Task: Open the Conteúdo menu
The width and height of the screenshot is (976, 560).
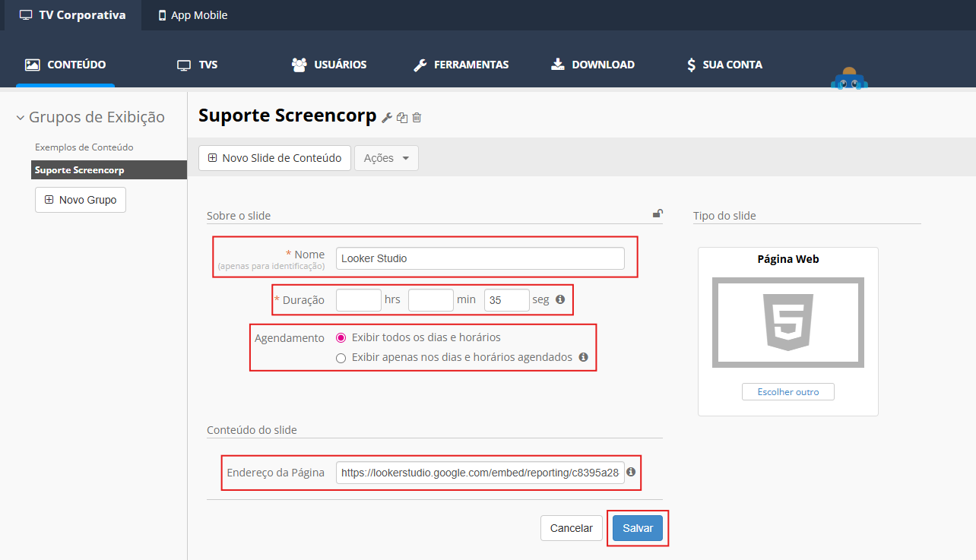Action: click(65, 65)
